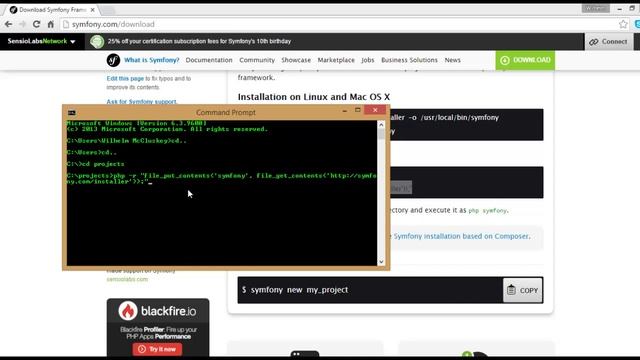Screen dimensions: 640x360
Task: Open the Showcase menu item
Action: click(x=296, y=60)
